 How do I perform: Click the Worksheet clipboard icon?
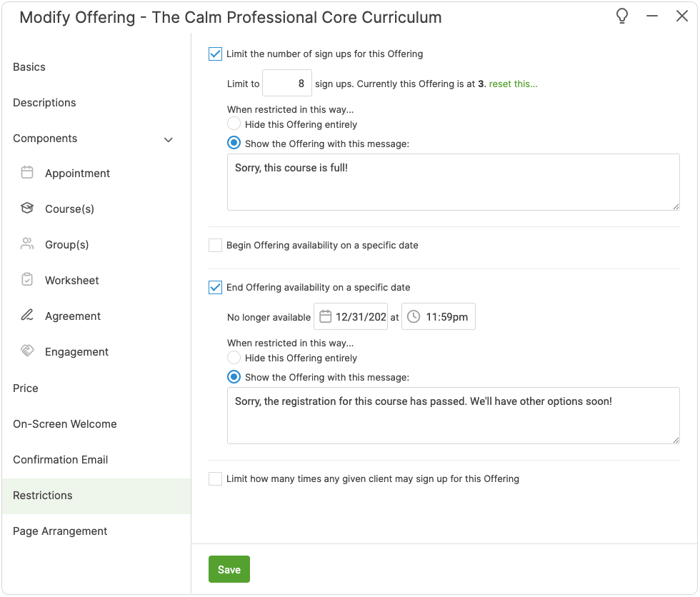click(x=27, y=280)
